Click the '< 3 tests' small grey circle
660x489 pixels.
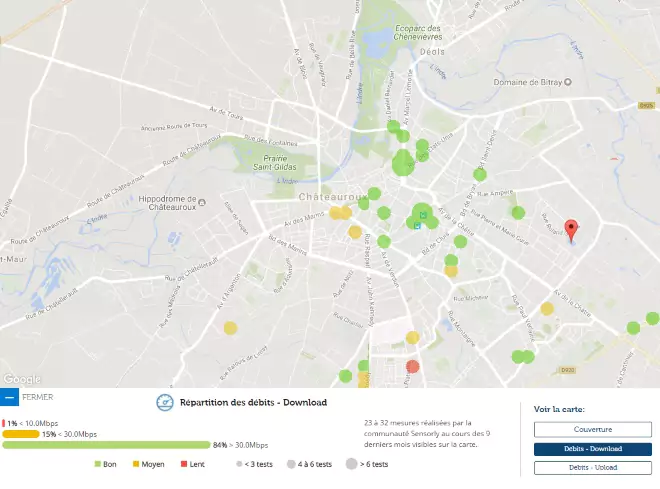(239, 464)
